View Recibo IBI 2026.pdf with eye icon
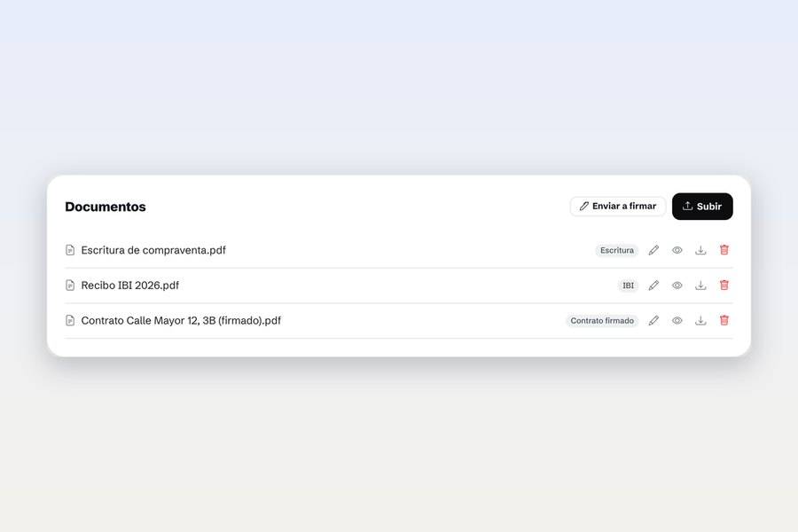This screenshot has width=798, height=532. [x=677, y=286]
